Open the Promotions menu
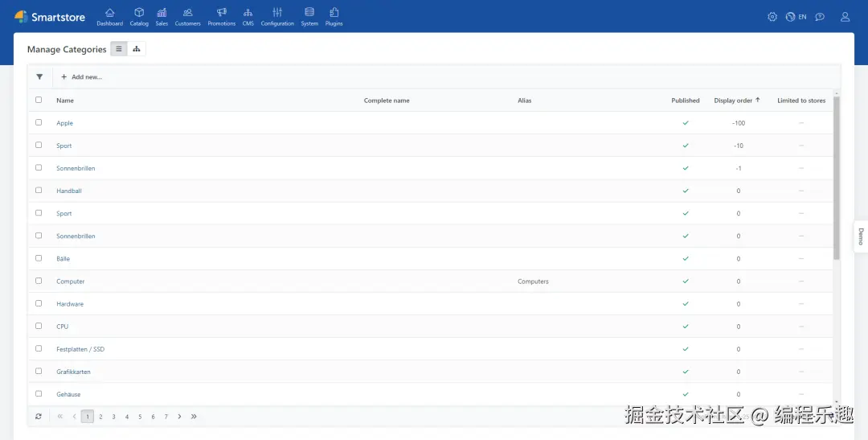This screenshot has height=440, width=868. [x=222, y=17]
